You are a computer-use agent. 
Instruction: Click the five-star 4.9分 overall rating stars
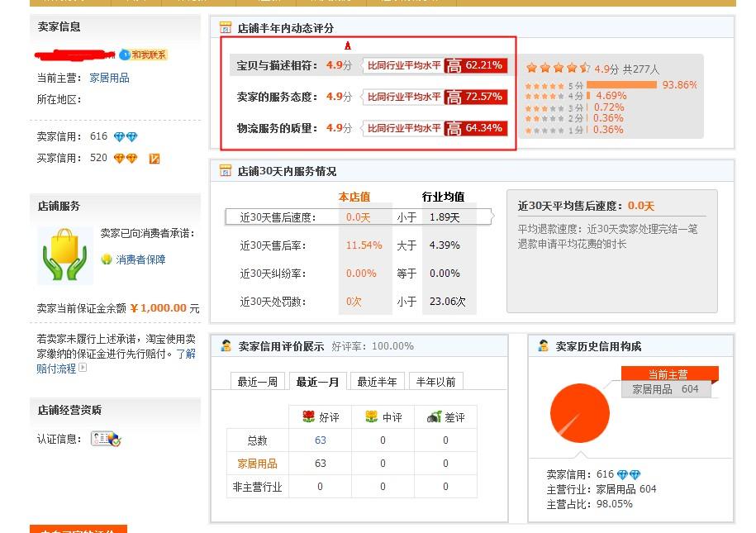tap(559, 68)
